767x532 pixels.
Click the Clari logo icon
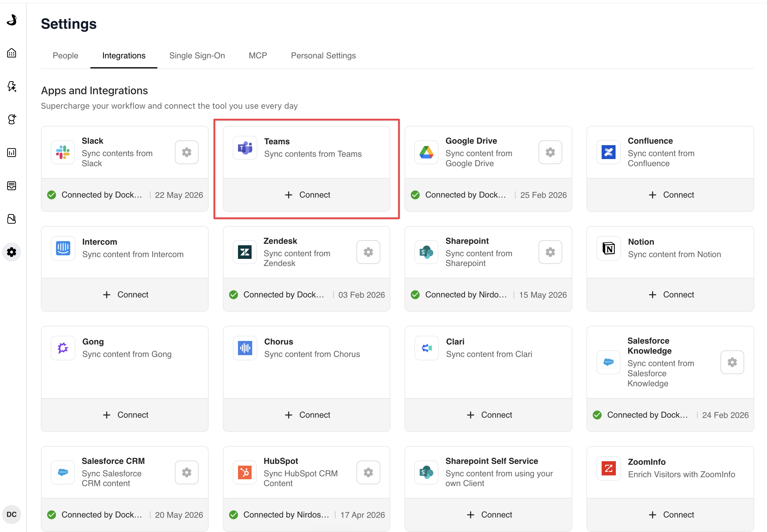coord(426,348)
